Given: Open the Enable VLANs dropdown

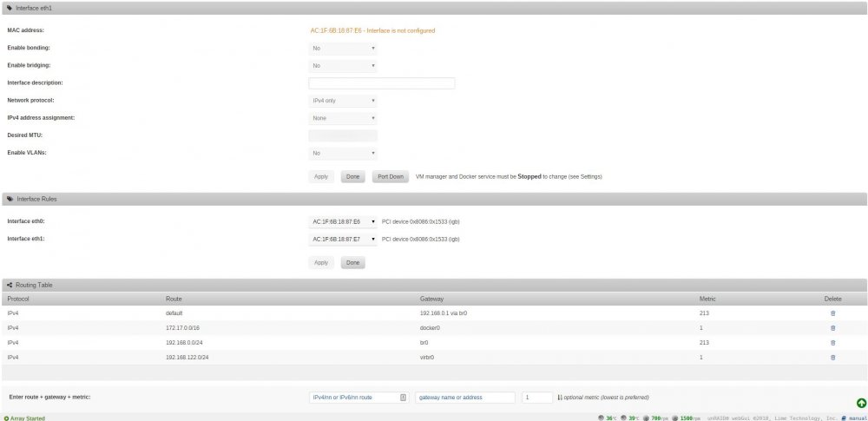Looking at the screenshot, I should click(343, 153).
